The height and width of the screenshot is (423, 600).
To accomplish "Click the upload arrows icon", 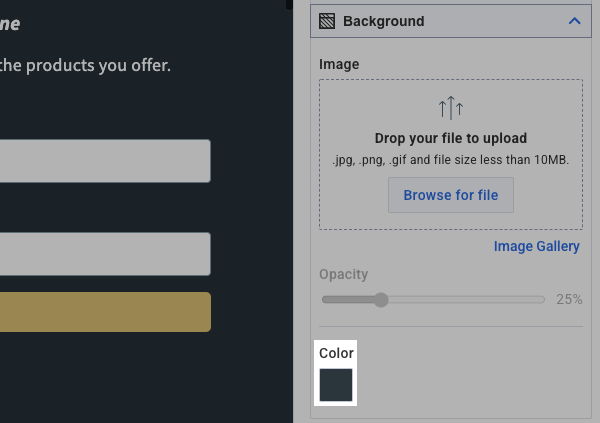I will (x=451, y=108).
